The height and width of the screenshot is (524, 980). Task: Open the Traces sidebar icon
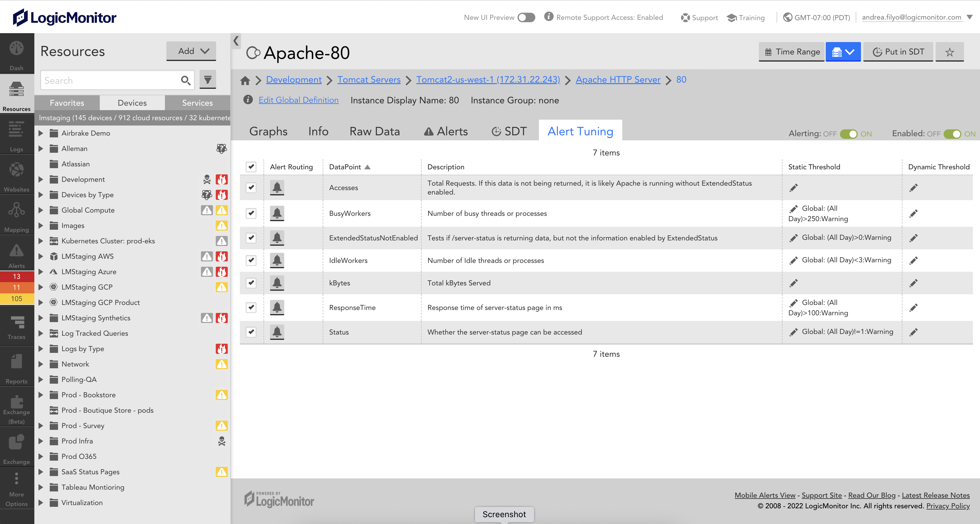coord(16,327)
